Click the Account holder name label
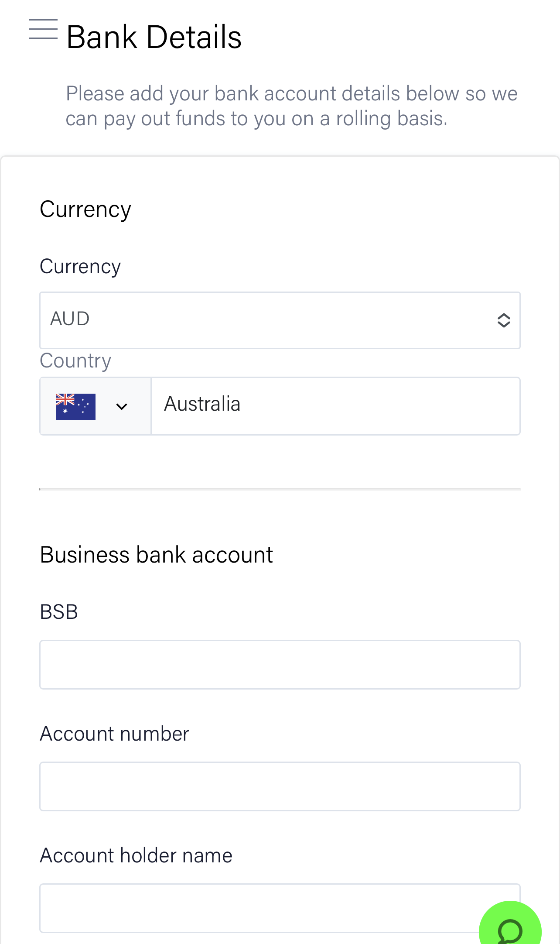The image size is (560, 944). tap(136, 855)
